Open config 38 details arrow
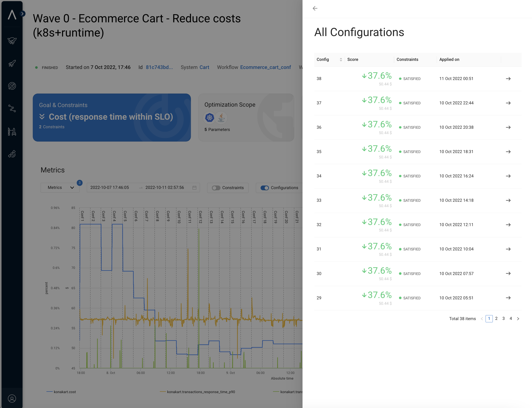The height and width of the screenshot is (408, 532). [x=508, y=79]
